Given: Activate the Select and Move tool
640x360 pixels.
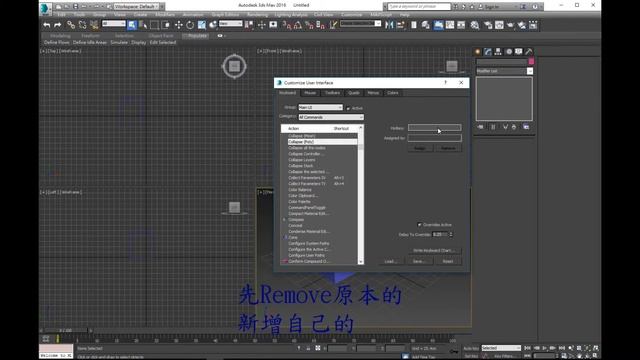Looking at the screenshot, I should pos(178,25).
